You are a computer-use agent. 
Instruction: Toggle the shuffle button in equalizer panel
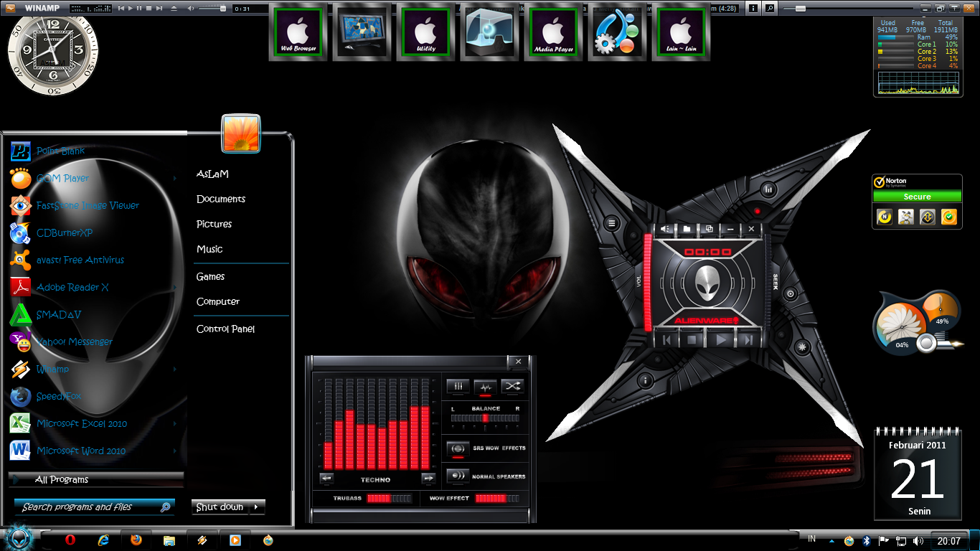pyautogui.click(x=512, y=386)
